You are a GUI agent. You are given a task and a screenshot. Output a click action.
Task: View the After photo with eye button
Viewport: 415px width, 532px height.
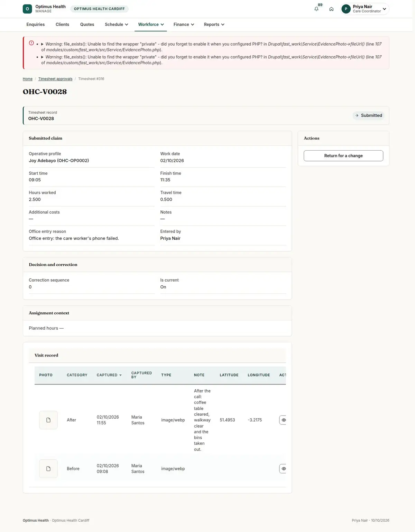[283, 420]
